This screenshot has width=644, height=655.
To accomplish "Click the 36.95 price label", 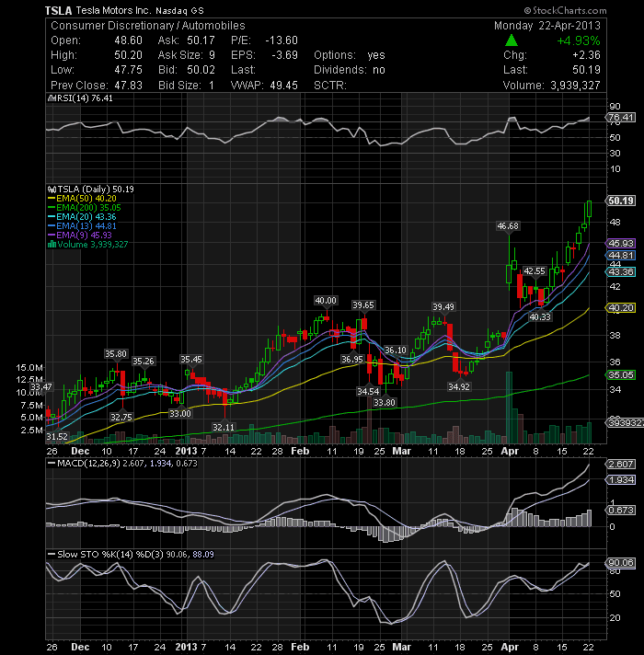I will (352, 360).
